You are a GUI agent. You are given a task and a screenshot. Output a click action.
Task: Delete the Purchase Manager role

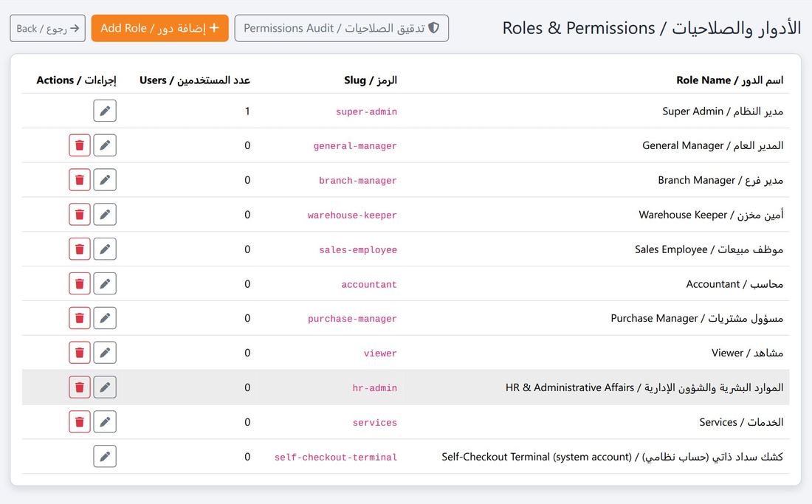[x=80, y=318]
